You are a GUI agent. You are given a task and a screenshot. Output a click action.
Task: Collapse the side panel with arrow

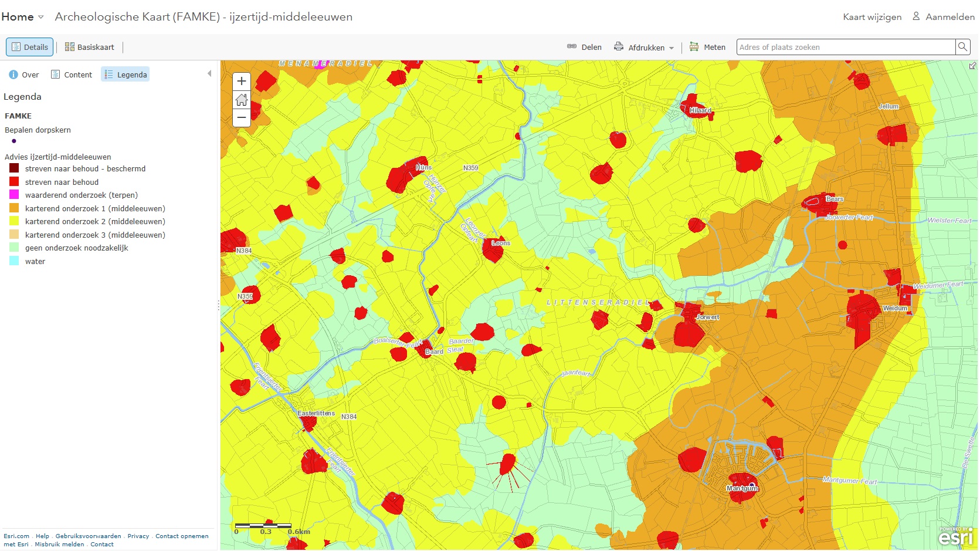coord(209,74)
